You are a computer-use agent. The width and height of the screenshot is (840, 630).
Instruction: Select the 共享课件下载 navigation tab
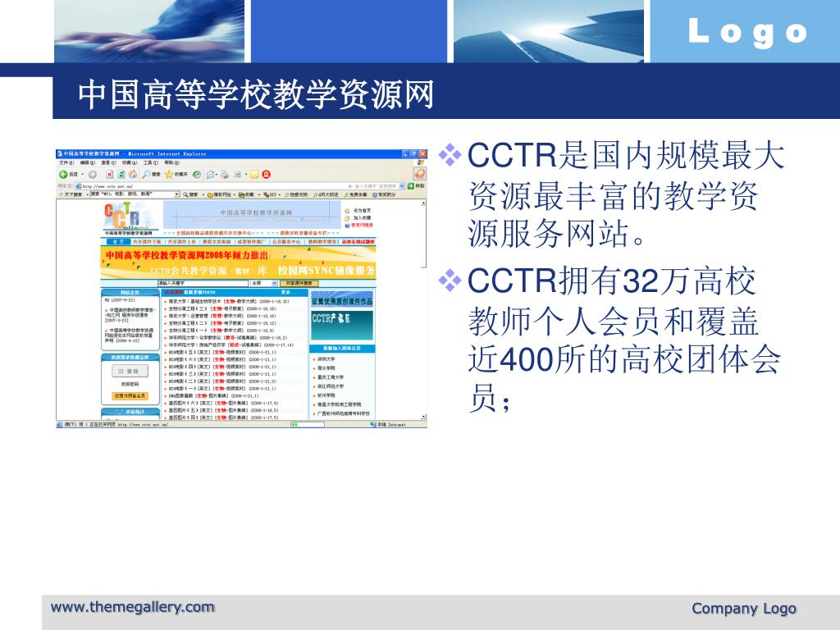coord(147,242)
